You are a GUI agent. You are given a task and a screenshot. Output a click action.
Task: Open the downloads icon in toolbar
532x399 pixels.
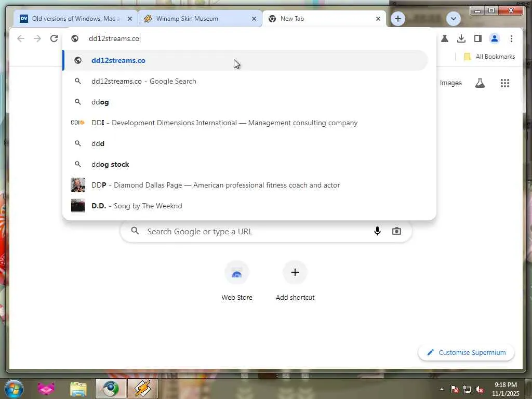(x=461, y=38)
